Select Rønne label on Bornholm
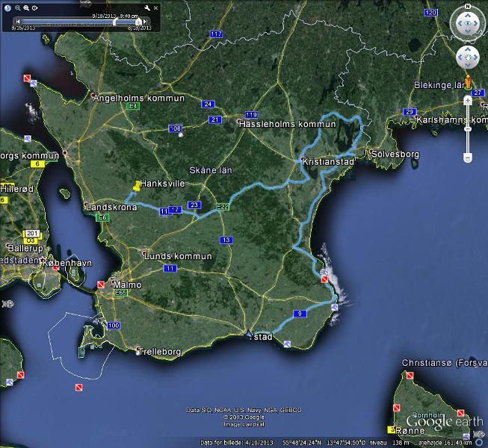The image size is (488, 448). tap(410, 431)
